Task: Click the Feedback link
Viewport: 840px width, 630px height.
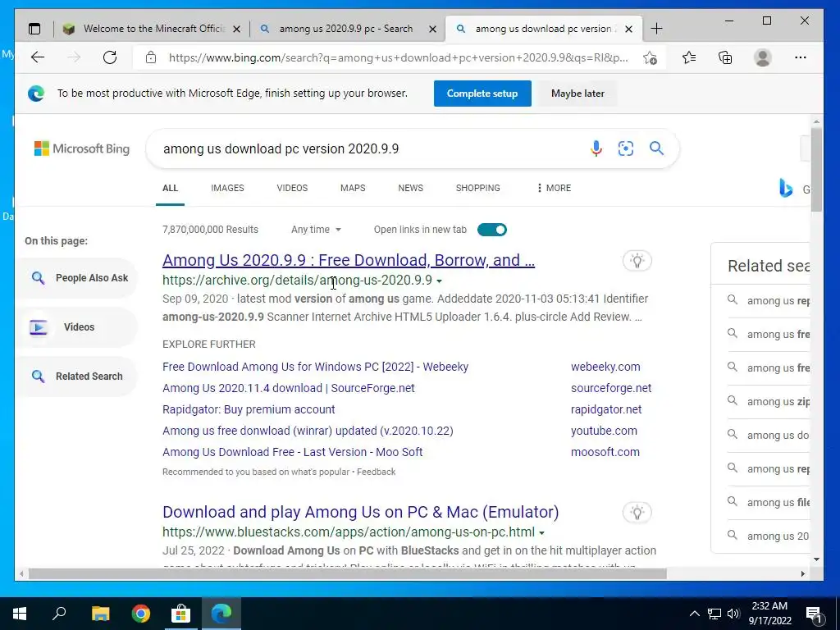Action: pos(376,472)
